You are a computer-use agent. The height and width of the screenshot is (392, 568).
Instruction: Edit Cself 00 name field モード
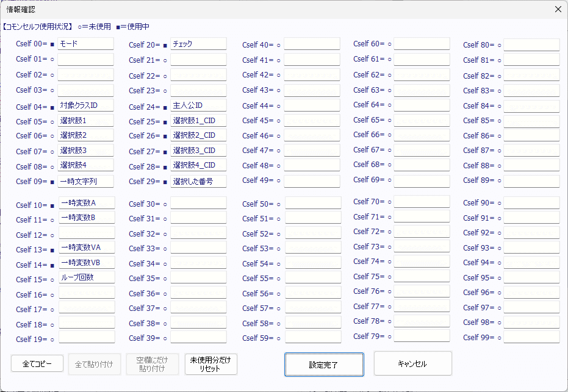[x=85, y=44]
